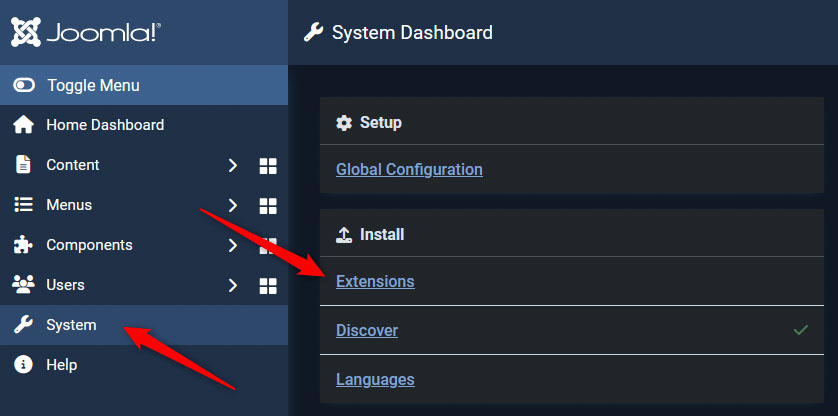Image resolution: width=838 pixels, height=416 pixels.
Task: Open the Languages install link
Action: [x=375, y=380]
